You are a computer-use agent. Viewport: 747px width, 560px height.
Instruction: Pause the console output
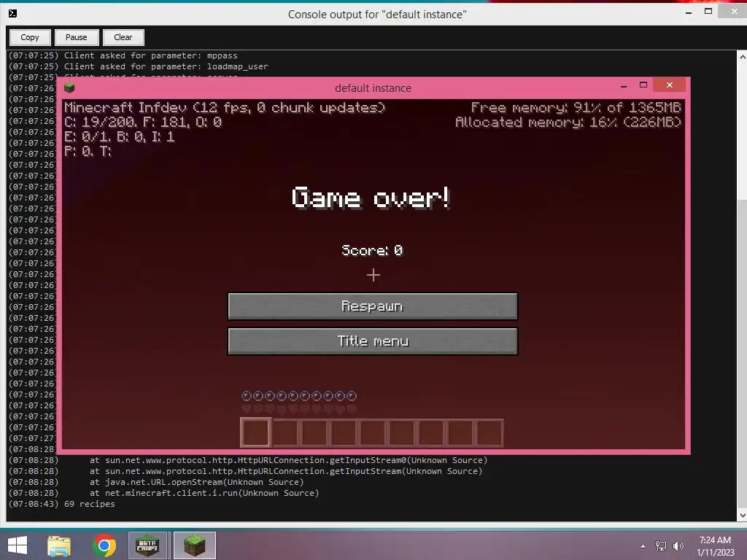point(76,37)
